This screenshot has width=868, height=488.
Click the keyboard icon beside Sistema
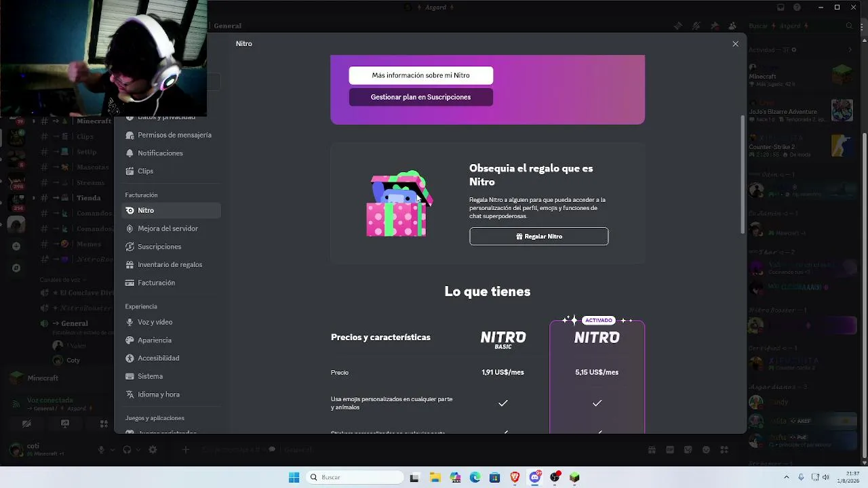[130, 376]
